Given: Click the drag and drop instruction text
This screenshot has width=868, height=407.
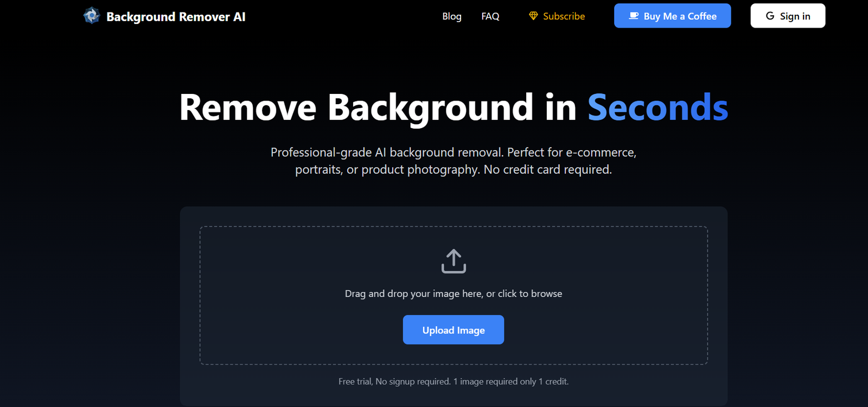Looking at the screenshot, I should click(x=454, y=294).
